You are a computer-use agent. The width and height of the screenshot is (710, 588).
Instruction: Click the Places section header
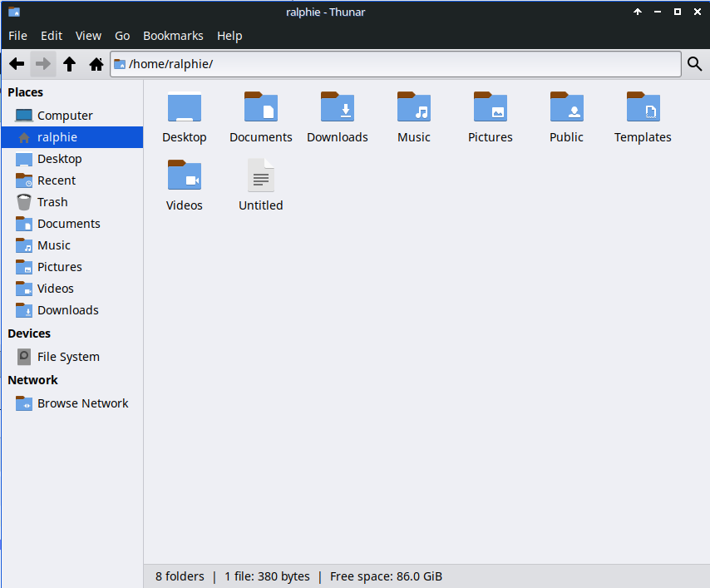(x=25, y=92)
